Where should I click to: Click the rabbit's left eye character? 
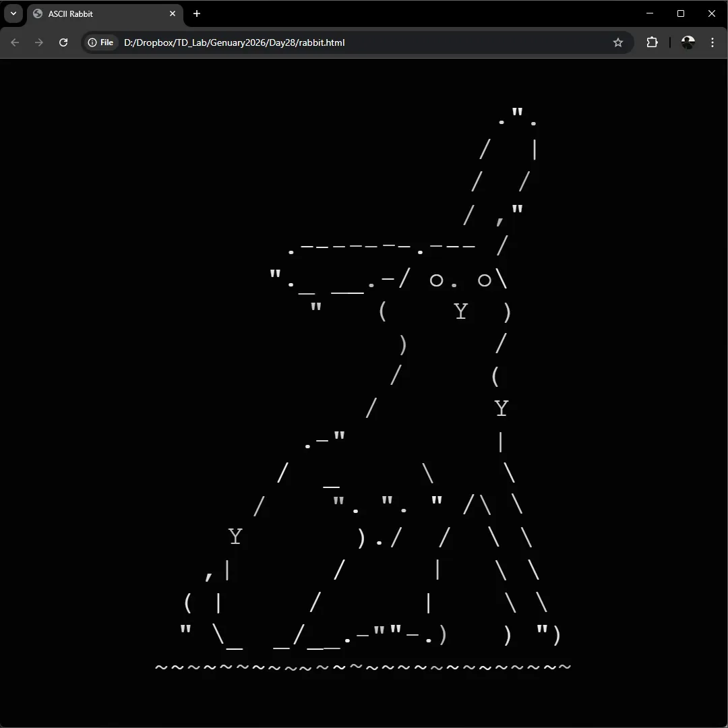click(437, 280)
